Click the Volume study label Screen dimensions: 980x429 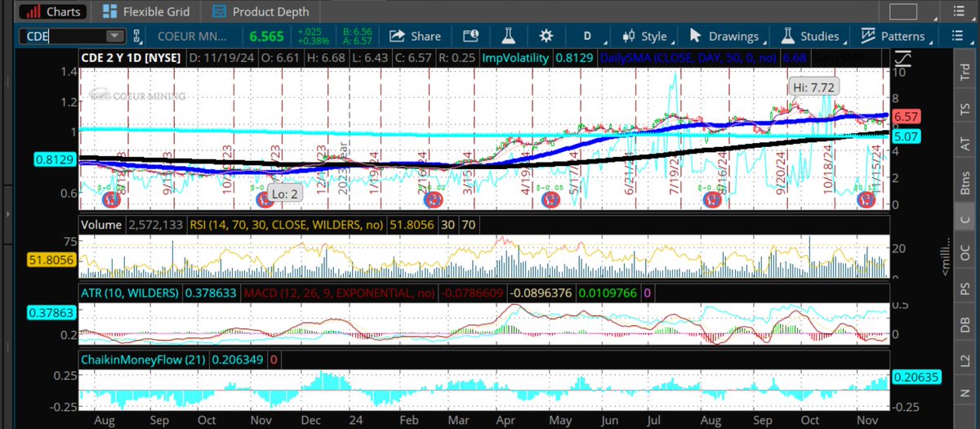coord(102,224)
